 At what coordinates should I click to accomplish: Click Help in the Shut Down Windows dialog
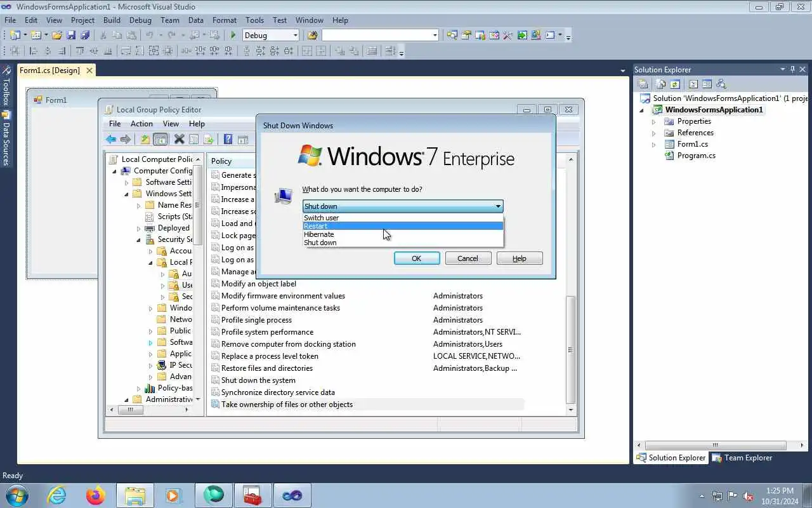pos(520,258)
